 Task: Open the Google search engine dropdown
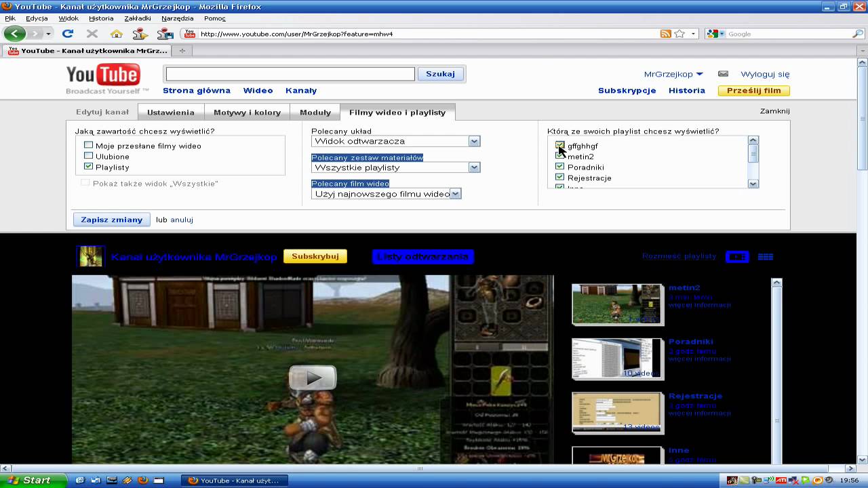[715, 33]
